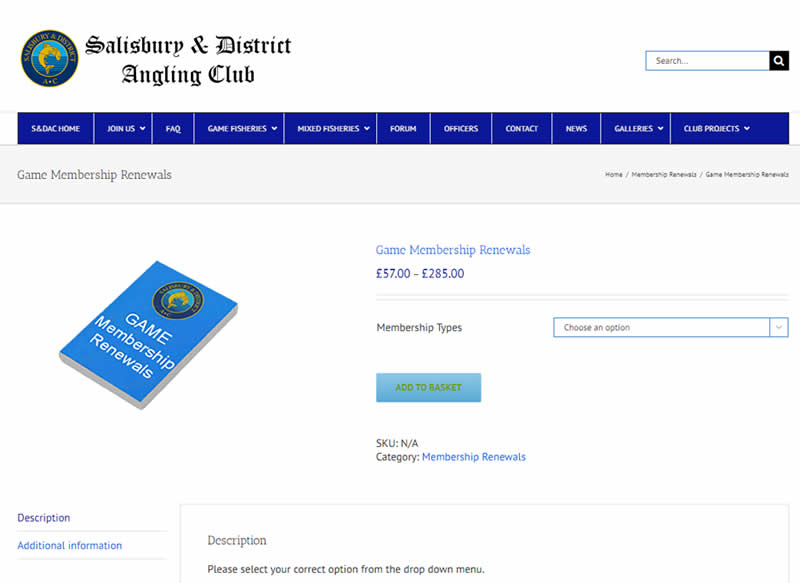Click the Description heading in content panel
Image resolution: width=800 pixels, height=583 pixels.
[237, 540]
